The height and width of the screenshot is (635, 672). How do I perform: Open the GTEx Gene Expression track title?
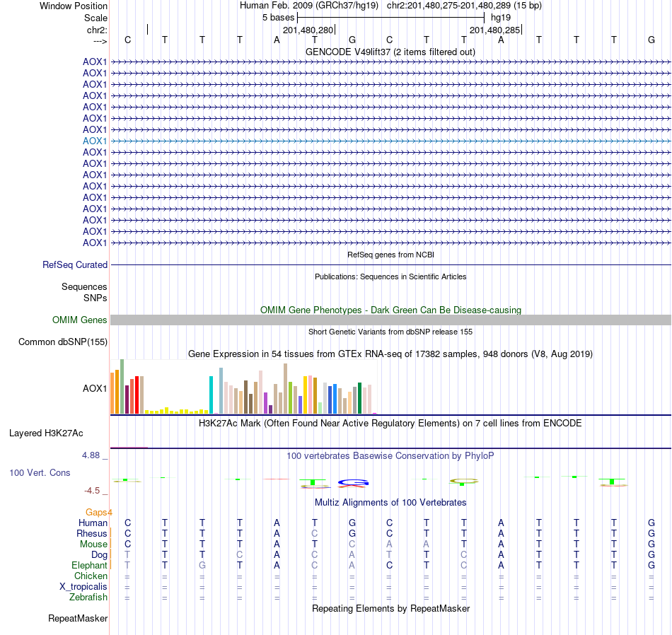[390, 354]
